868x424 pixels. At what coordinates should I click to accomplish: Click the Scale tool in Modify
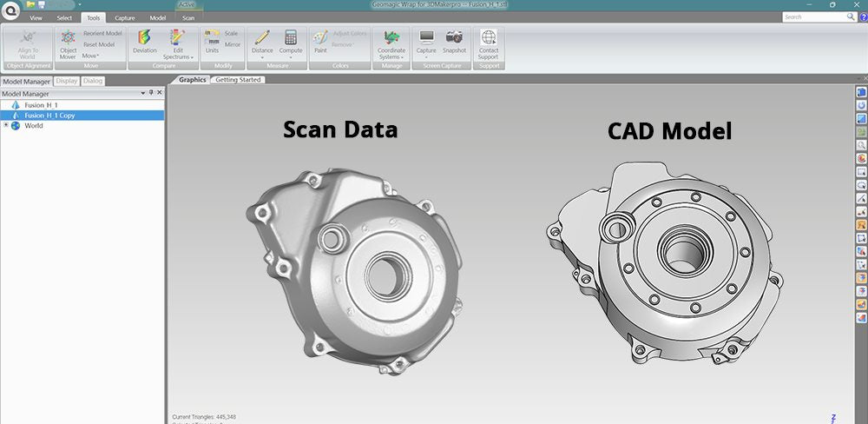coord(231,34)
